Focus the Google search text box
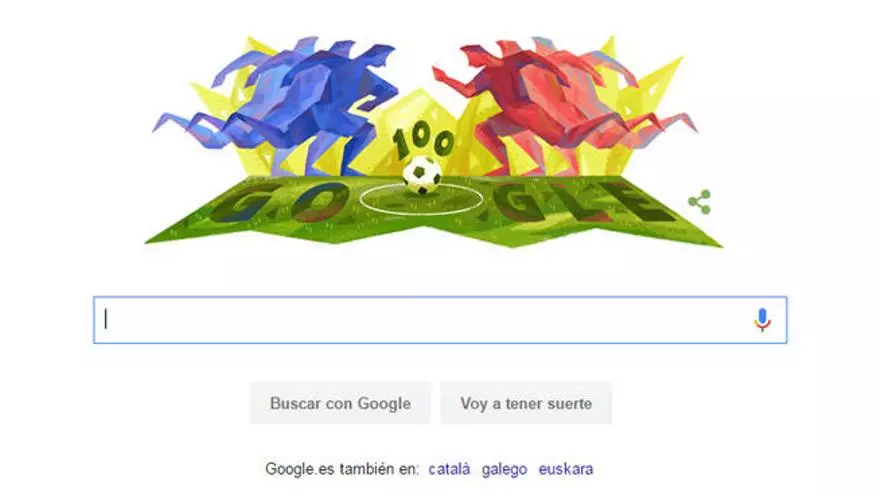Image resolution: width=880 pixels, height=495 pixels. (x=440, y=320)
